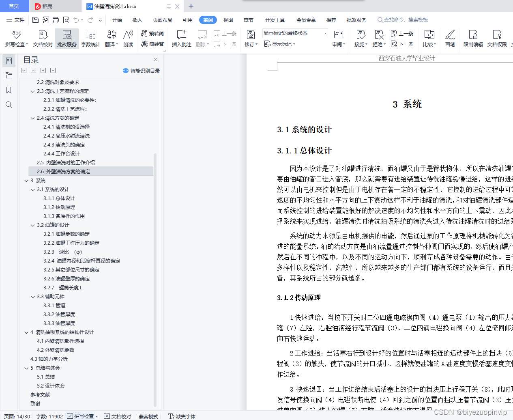This screenshot has width=513, height=420.
Task: Close the 目录 navigation pane
Action: click(155, 60)
